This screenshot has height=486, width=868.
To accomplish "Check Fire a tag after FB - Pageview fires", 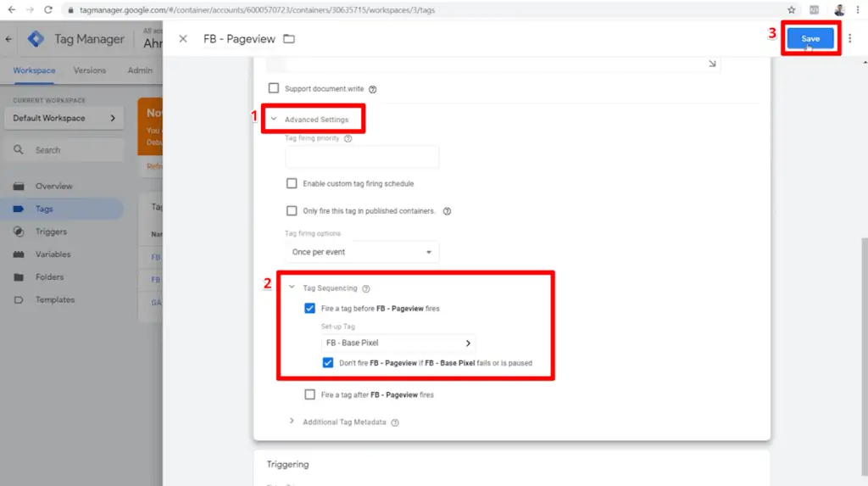I will point(309,394).
